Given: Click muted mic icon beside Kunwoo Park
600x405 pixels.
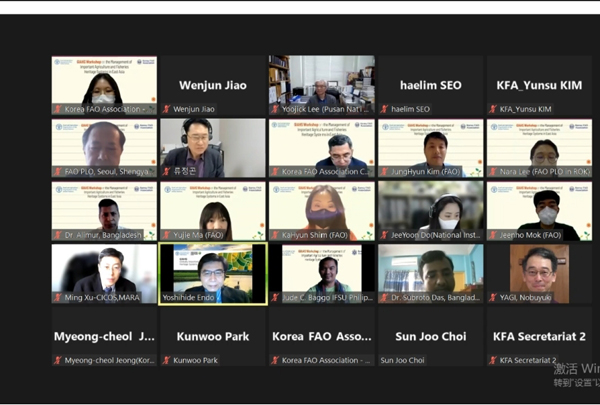Looking at the screenshot, I should coord(166,360).
